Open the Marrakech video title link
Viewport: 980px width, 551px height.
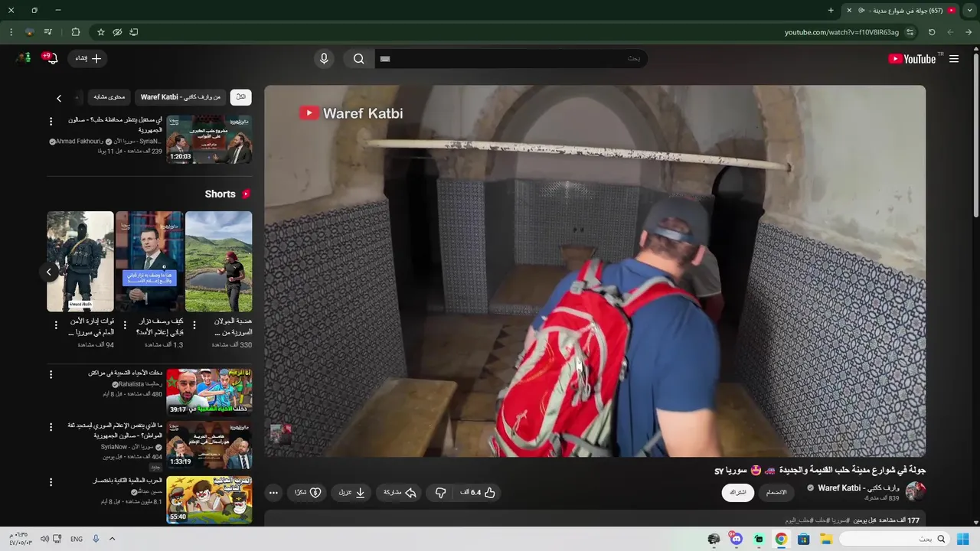pyautogui.click(x=125, y=373)
